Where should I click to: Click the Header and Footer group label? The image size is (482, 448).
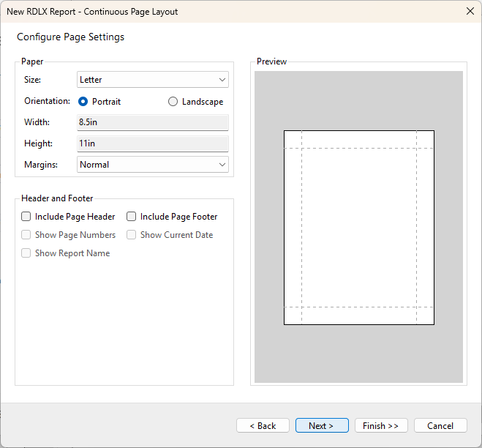57,198
